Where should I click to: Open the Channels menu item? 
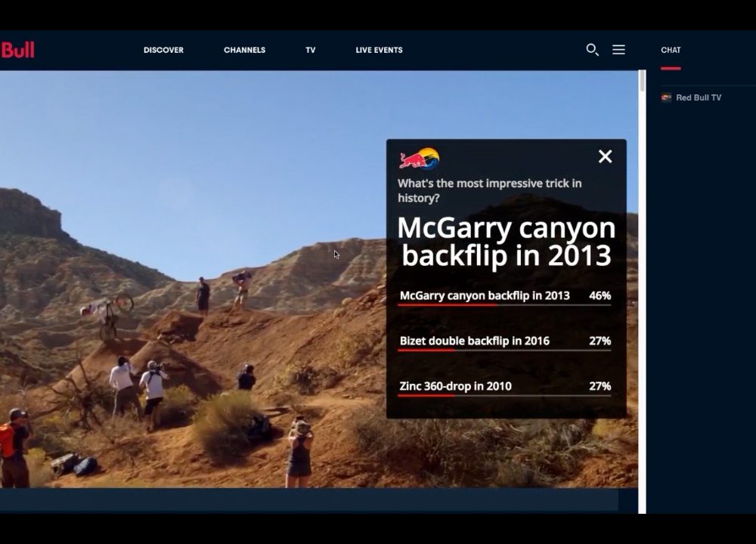244,50
